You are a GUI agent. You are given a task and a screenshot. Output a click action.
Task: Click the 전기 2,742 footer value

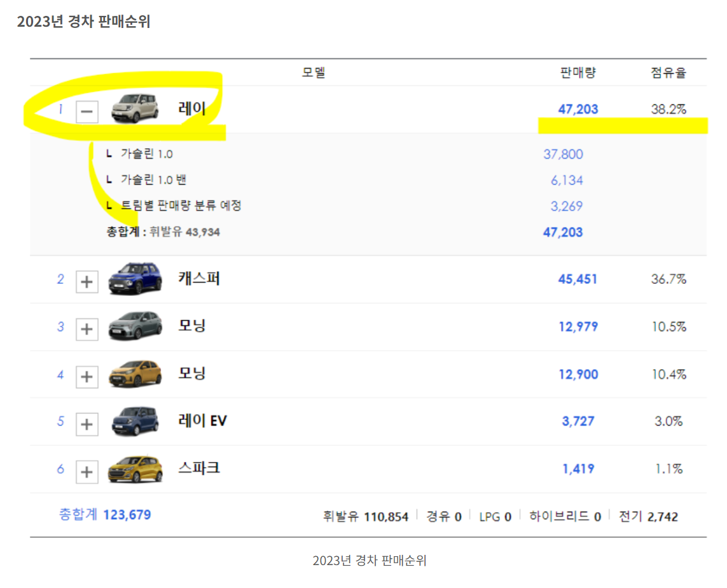tap(648, 517)
